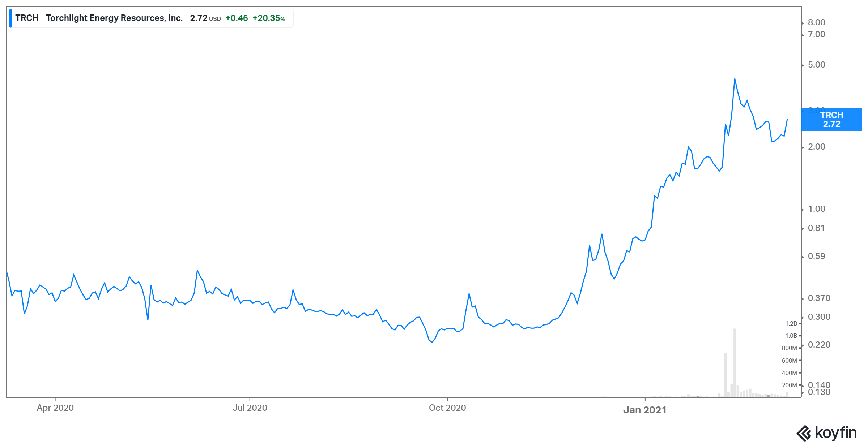Click the Apr 2020 date axis label
868x448 pixels.
click(x=55, y=408)
